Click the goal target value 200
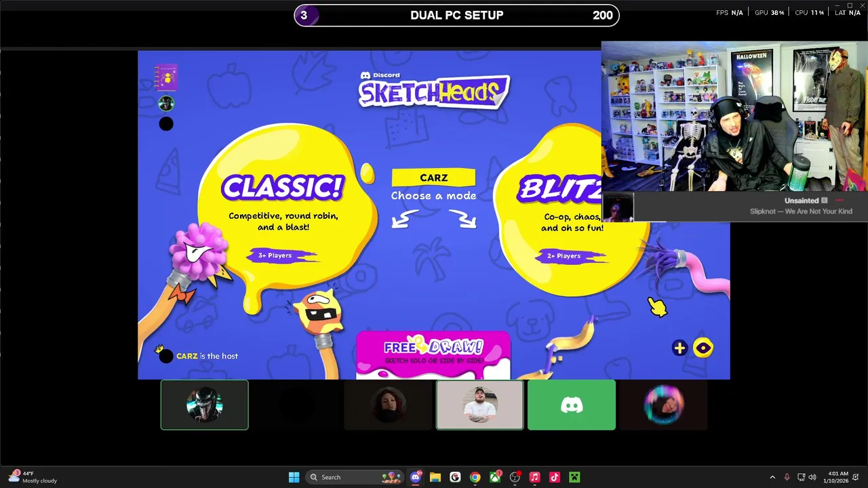Image resolution: width=868 pixels, height=488 pixels. pyautogui.click(x=602, y=15)
